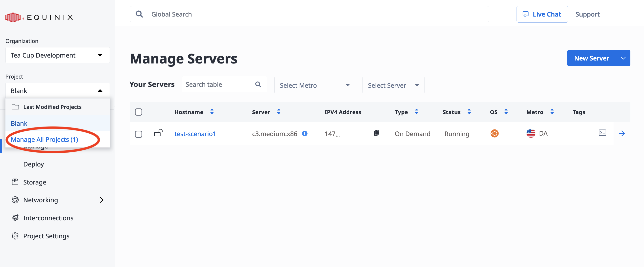Click into the Global Search field
Image resolution: width=644 pixels, height=267 pixels.
pos(309,14)
